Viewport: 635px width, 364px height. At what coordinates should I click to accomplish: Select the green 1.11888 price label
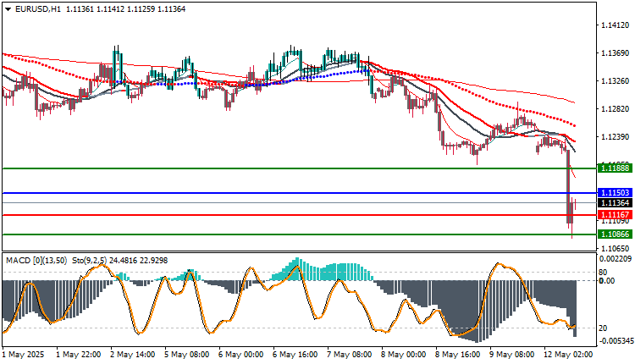615,168
